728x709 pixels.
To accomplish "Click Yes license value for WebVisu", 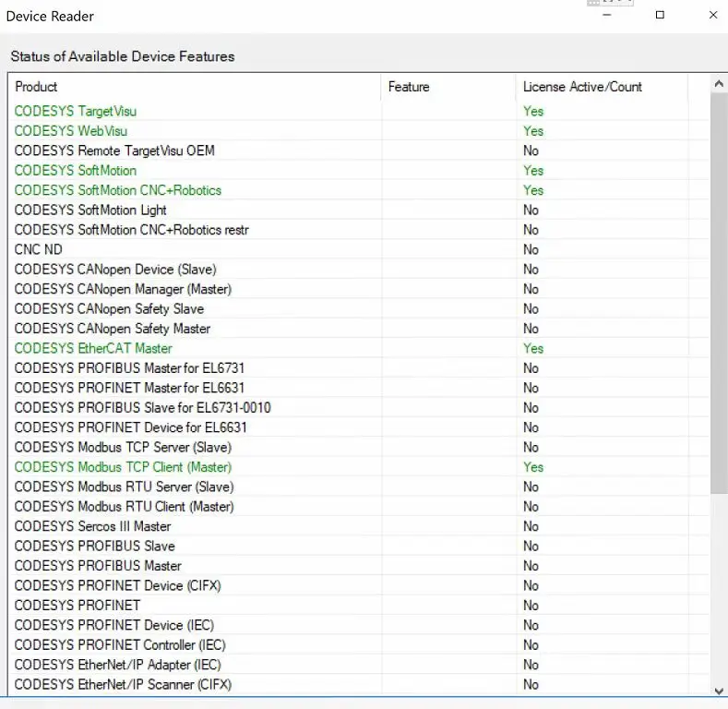I will pyautogui.click(x=533, y=131).
